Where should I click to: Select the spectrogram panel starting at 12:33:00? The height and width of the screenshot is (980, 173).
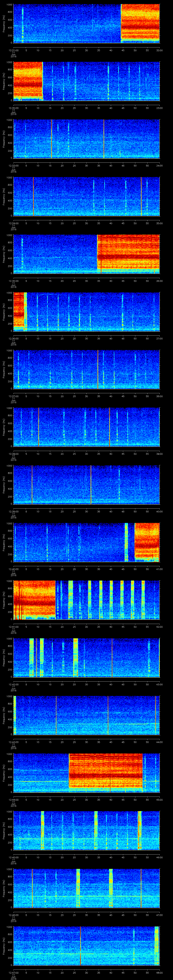tap(86, 139)
